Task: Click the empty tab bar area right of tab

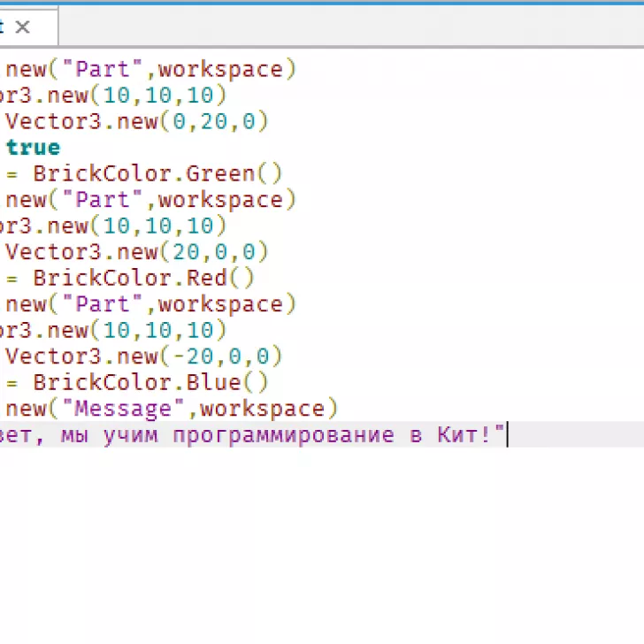Action: tap(354, 27)
